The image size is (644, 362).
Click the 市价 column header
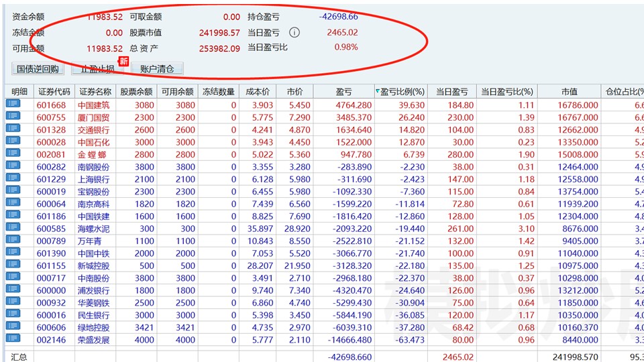coord(294,92)
